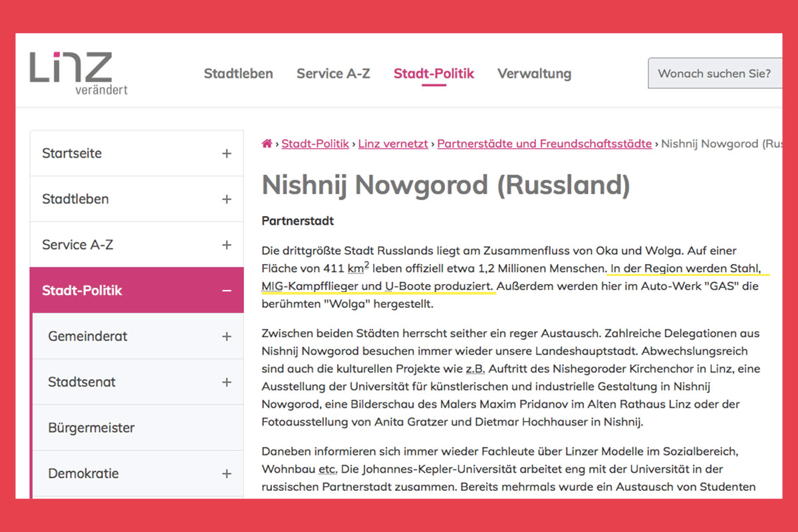This screenshot has height=532, width=798.
Task: Follow the 'Linz vernetzt' breadcrumb link
Action: click(393, 144)
